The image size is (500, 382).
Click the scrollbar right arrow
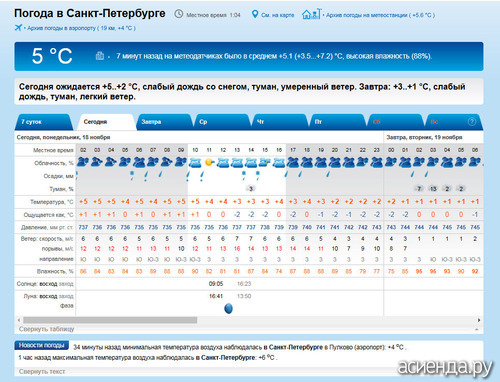click(x=479, y=320)
